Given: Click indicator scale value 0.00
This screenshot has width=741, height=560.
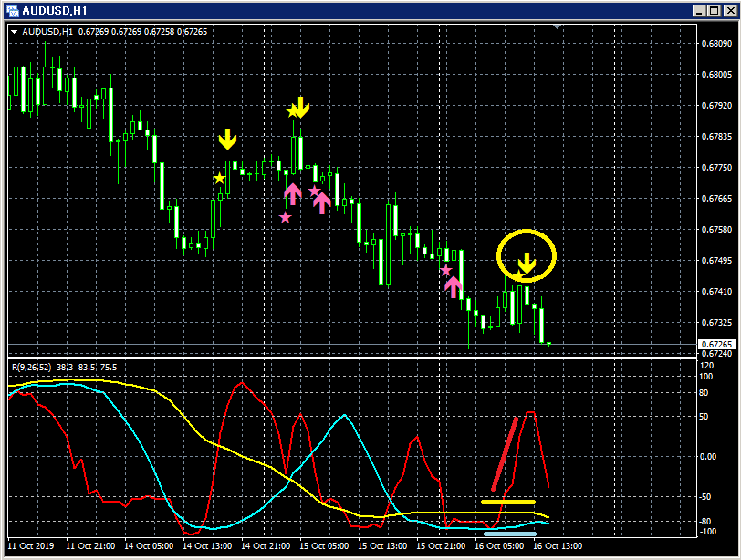Looking at the screenshot, I should point(708,457).
